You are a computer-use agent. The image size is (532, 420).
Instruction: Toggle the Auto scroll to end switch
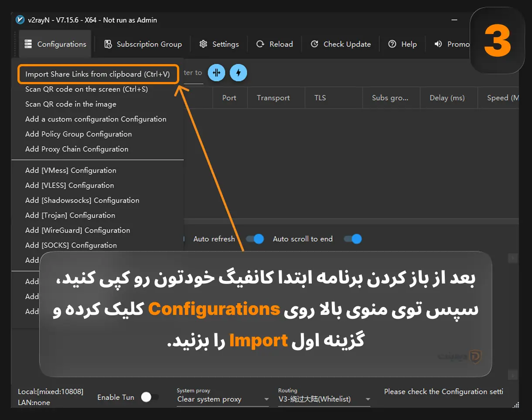pos(353,239)
